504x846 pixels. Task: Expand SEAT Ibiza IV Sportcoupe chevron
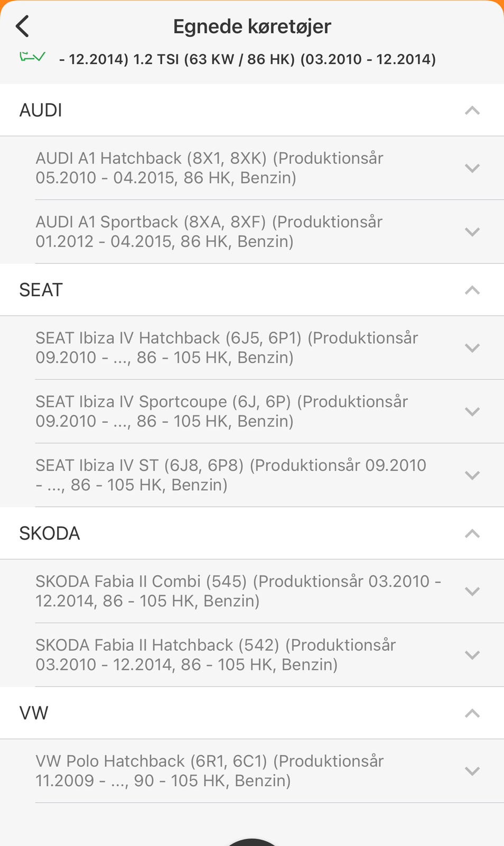pyautogui.click(x=472, y=411)
